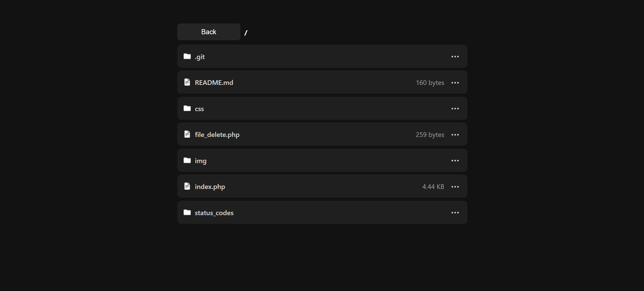The height and width of the screenshot is (291, 644).
Task: Open the three-dot menu for .git
Action: pyautogui.click(x=455, y=57)
